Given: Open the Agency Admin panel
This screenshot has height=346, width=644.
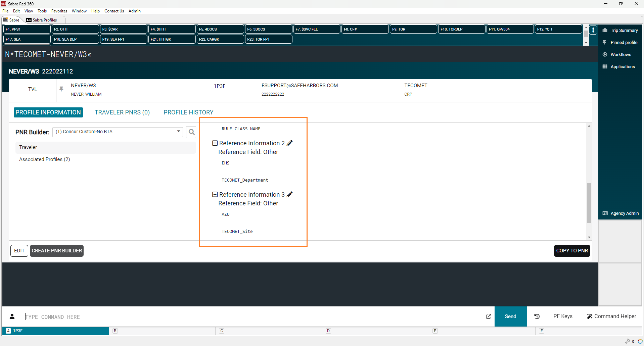Looking at the screenshot, I should click(x=620, y=213).
